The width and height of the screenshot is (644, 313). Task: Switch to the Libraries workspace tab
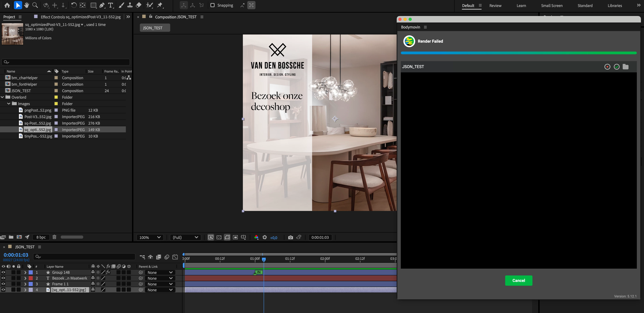(614, 5)
